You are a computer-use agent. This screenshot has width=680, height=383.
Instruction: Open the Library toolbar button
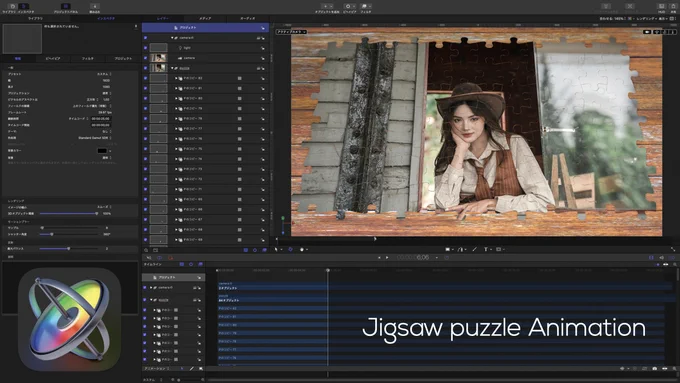pos(12,7)
